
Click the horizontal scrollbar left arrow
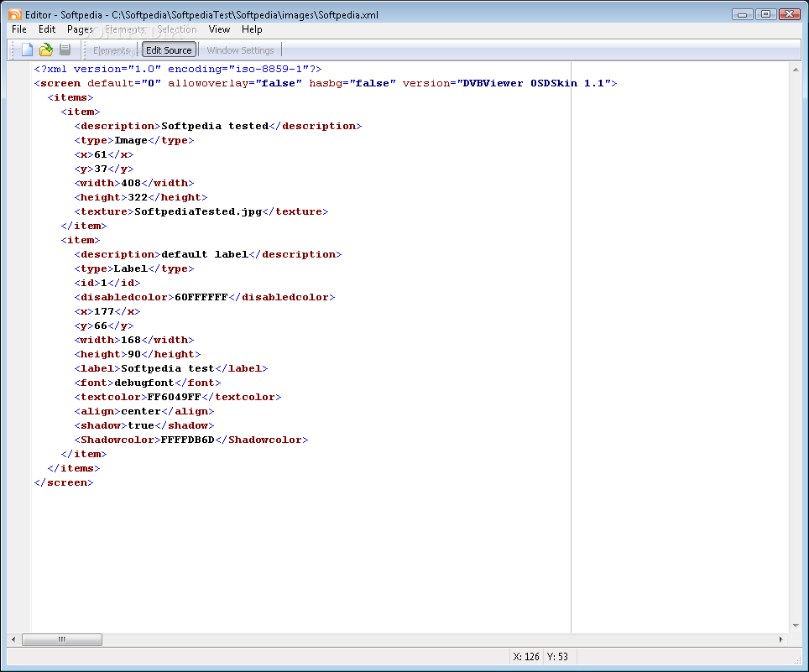point(13,639)
